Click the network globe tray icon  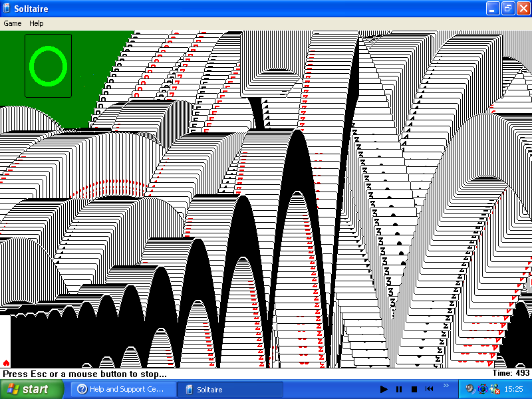tap(482, 389)
